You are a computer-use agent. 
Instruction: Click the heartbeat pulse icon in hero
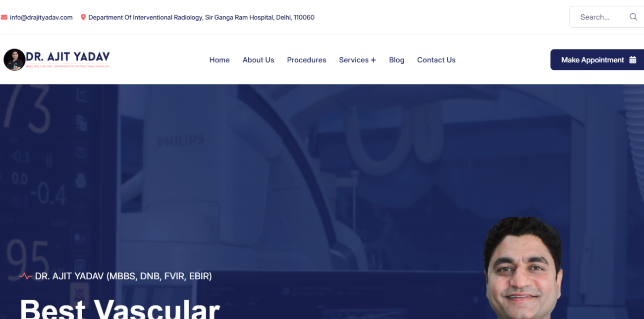(x=26, y=276)
